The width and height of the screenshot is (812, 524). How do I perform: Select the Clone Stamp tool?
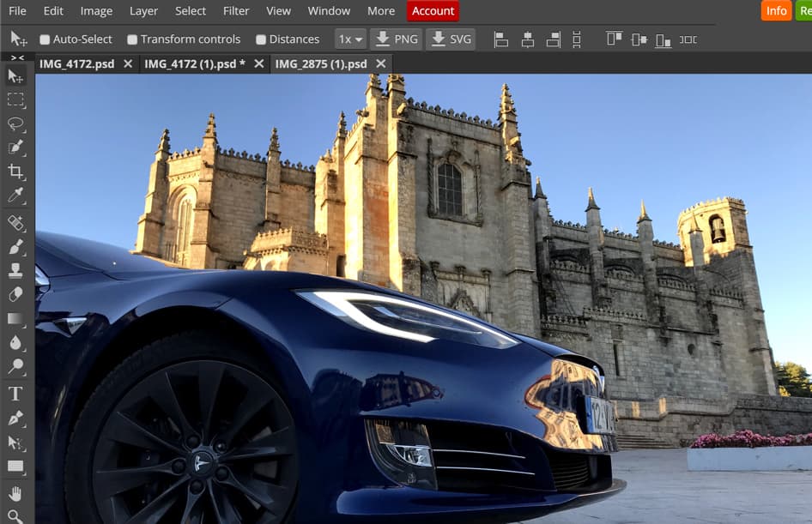point(15,270)
